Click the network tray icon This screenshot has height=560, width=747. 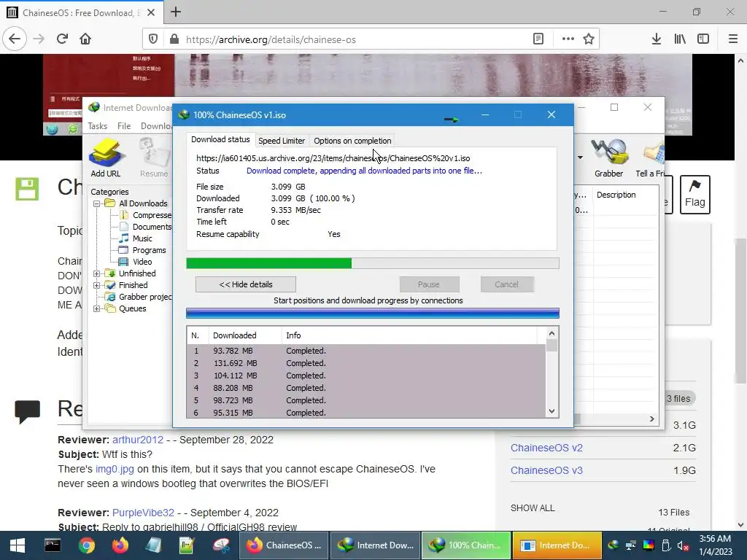click(631, 545)
